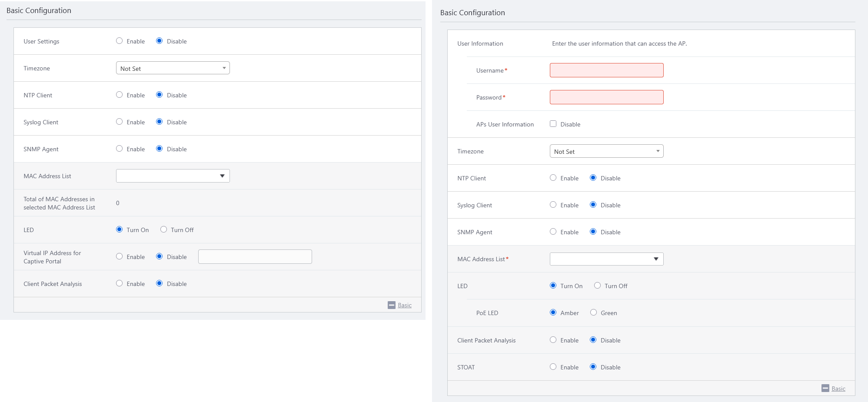The height and width of the screenshot is (402, 868).
Task: Click the Virtual IP Address text box
Action: pos(255,257)
